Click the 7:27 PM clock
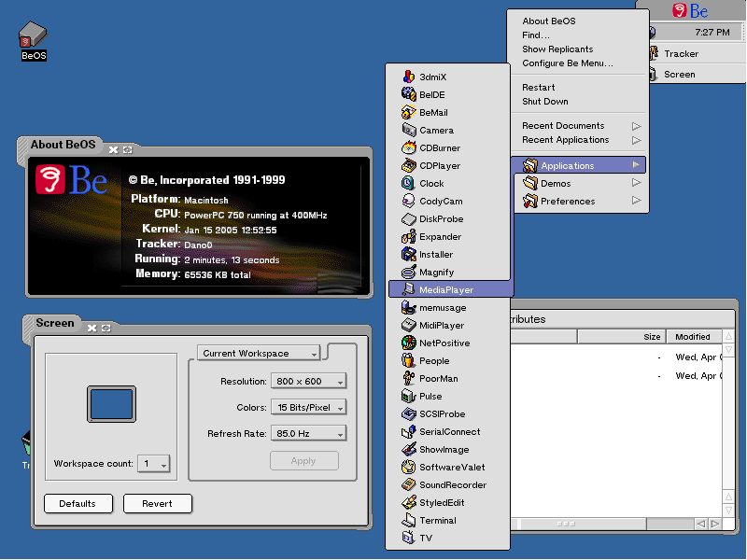Image resolution: width=747 pixels, height=560 pixels. pos(712,33)
